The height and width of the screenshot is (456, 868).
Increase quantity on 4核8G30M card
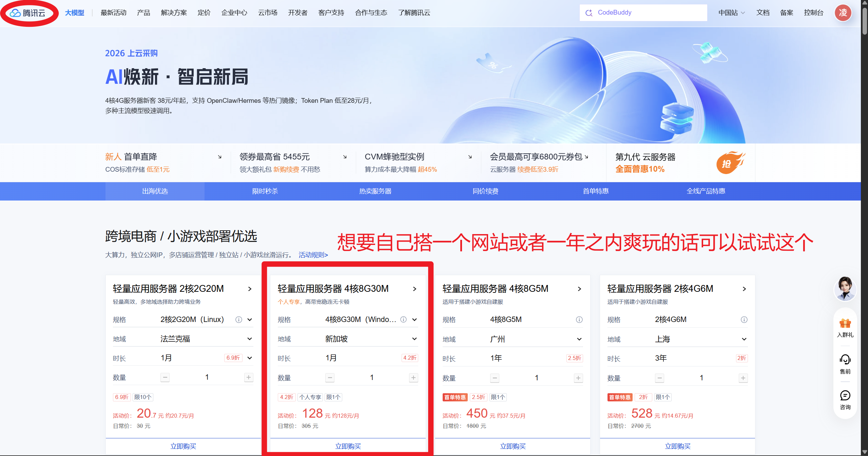tap(413, 378)
